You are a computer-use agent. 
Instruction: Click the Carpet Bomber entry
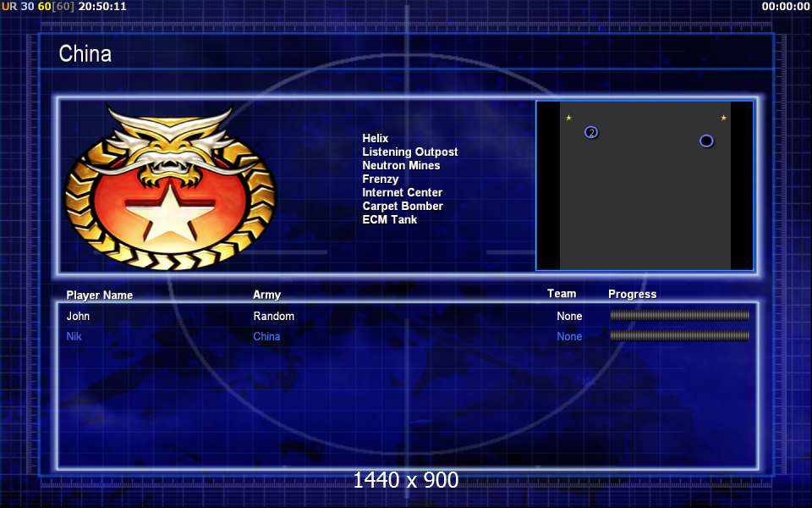point(403,206)
